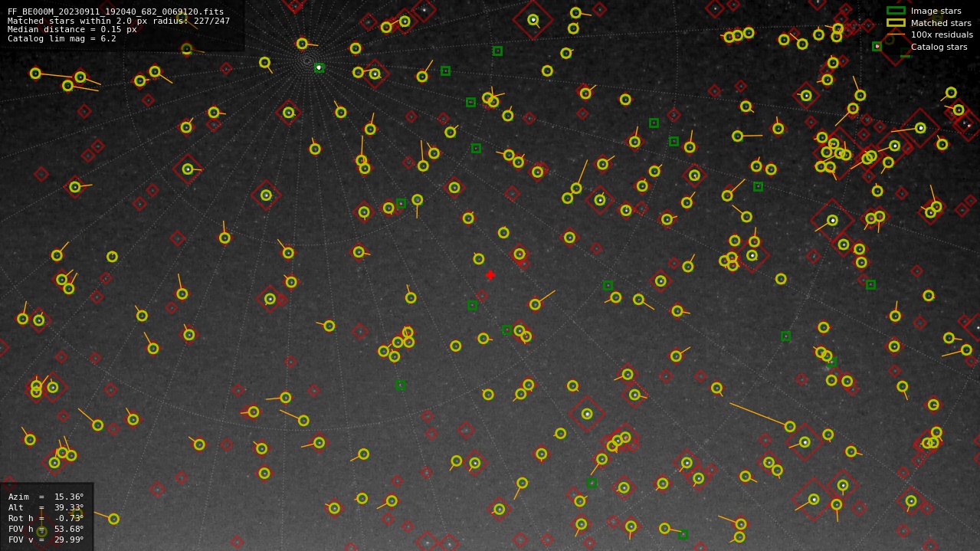Image resolution: width=980 pixels, height=551 pixels.
Task: Click the 'Rot h = -0.73°' readout
Action: pyautogui.click(x=46, y=519)
